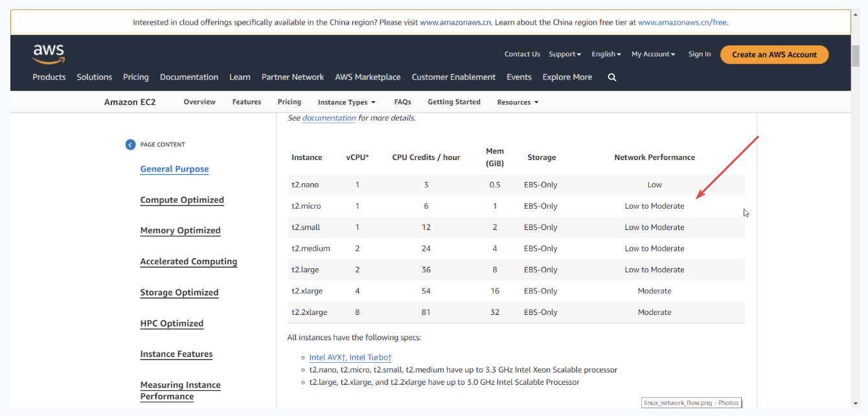Jump to Accelerated Computing section
The height and width of the screenshot is (416, 868).
click(188, 262)
